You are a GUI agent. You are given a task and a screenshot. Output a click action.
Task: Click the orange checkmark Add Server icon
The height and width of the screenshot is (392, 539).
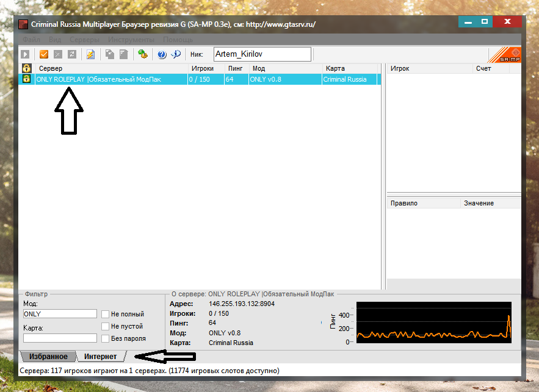(44, 54)
